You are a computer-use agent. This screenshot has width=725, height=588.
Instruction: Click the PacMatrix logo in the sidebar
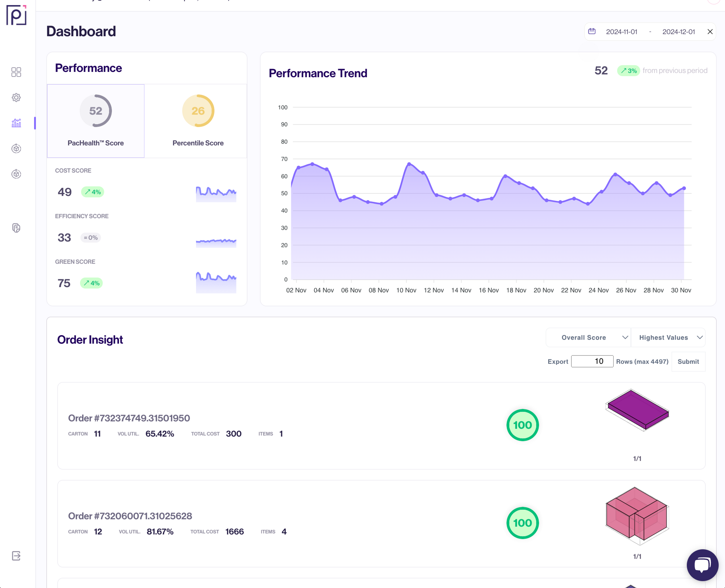tap(16, 15)
